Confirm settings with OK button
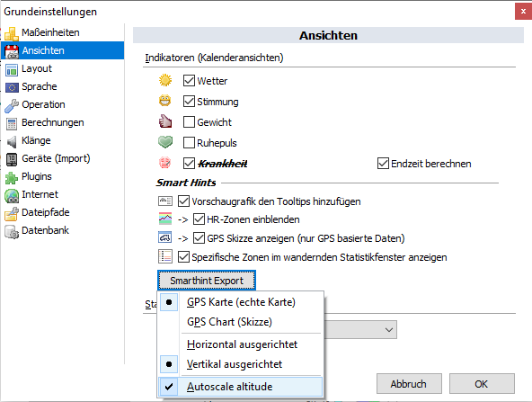The image size is (532, 402). pos(482,384)
